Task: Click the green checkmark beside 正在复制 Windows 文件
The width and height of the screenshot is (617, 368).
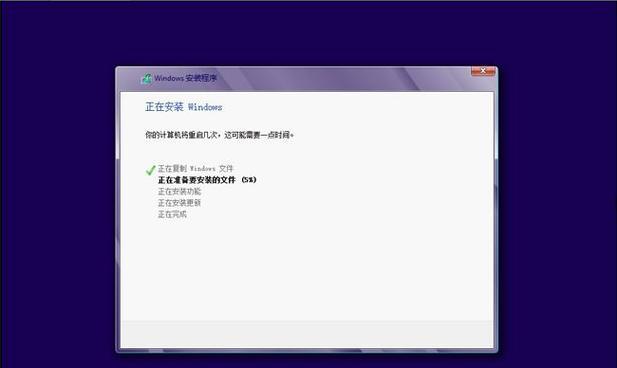Action: tap(150, 170)
